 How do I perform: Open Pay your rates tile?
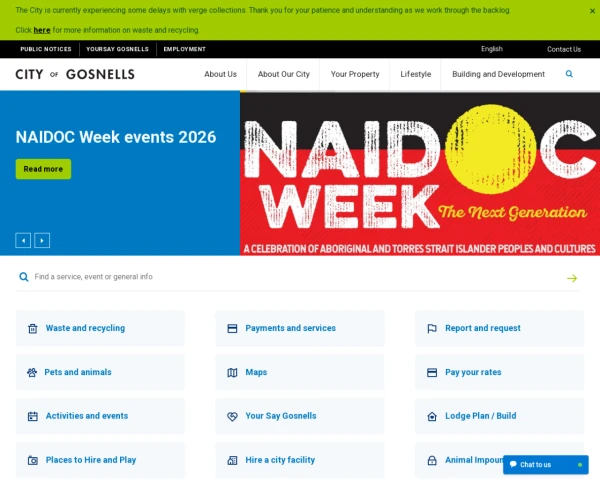pyautogui.click(x=500, y=372)
